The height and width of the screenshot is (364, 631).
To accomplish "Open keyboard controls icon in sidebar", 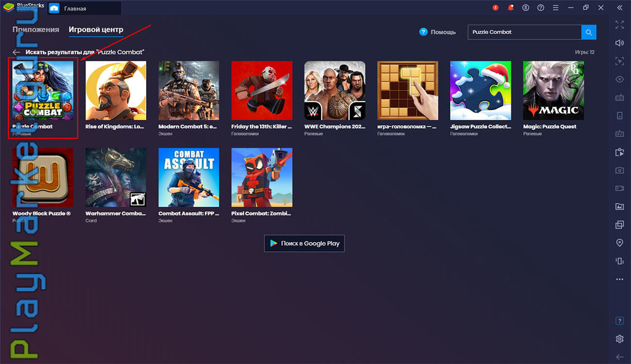I will pos(620,98).
